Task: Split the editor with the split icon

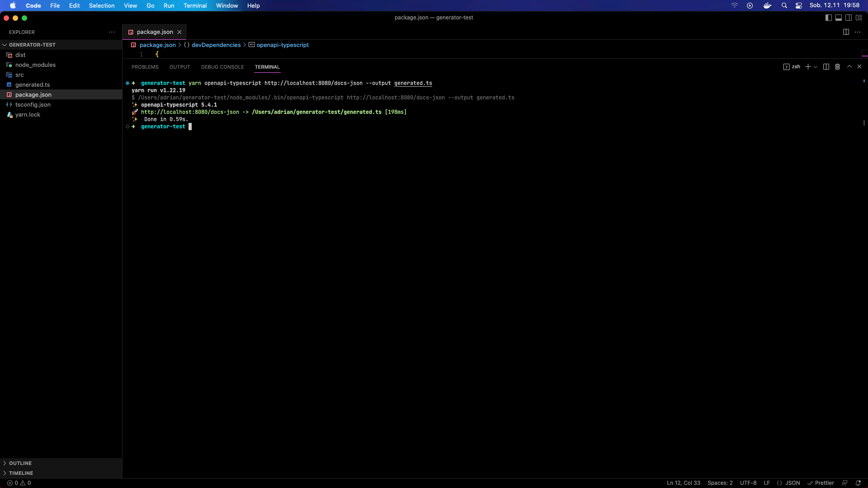Action: (x=846, y=32)
